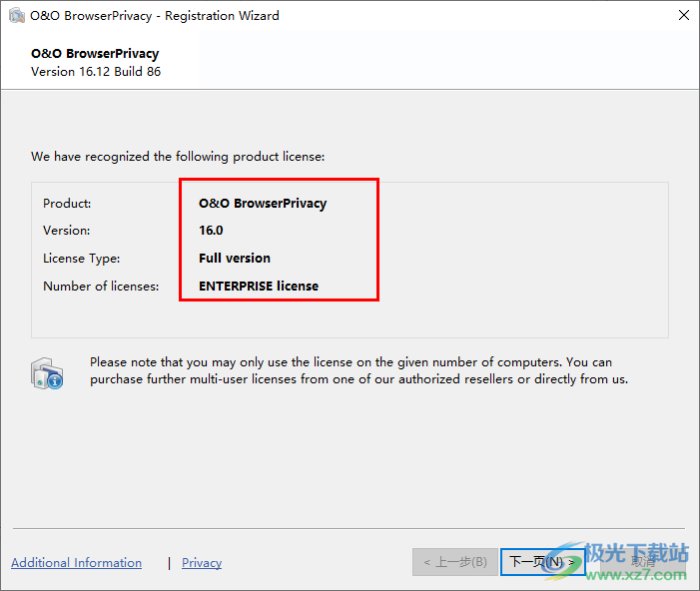Screen dimensions: 700x591
Task: Open the Privacy link
Action: point(202,562)
